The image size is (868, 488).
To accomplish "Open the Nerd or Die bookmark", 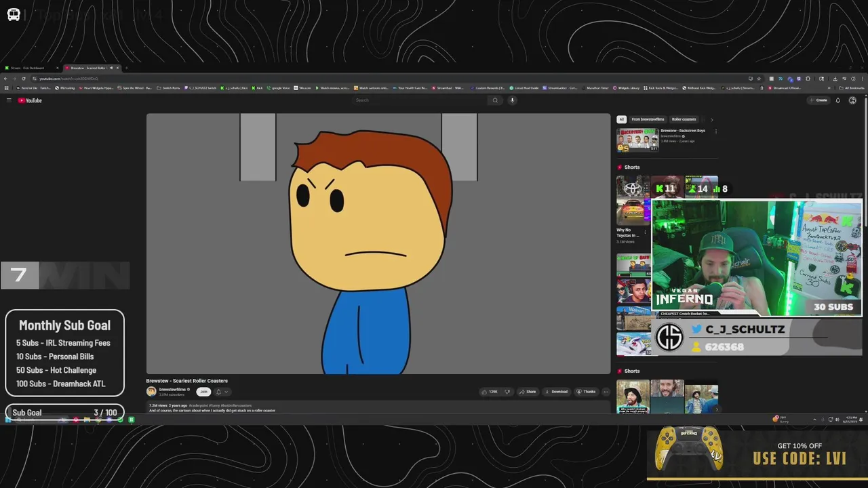I will click(x=34, y=88).
